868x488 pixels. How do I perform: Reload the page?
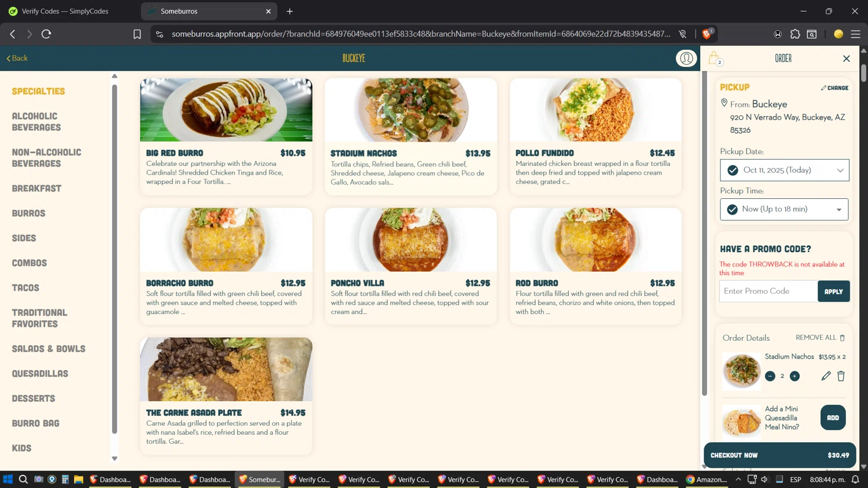pyautogui.click(x=46, y=34)
